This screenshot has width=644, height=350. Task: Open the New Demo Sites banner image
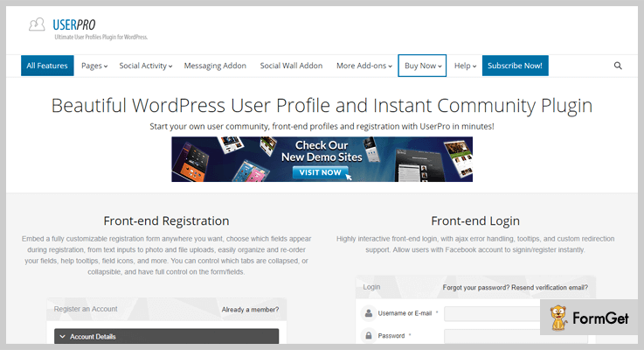pos(322,159)
